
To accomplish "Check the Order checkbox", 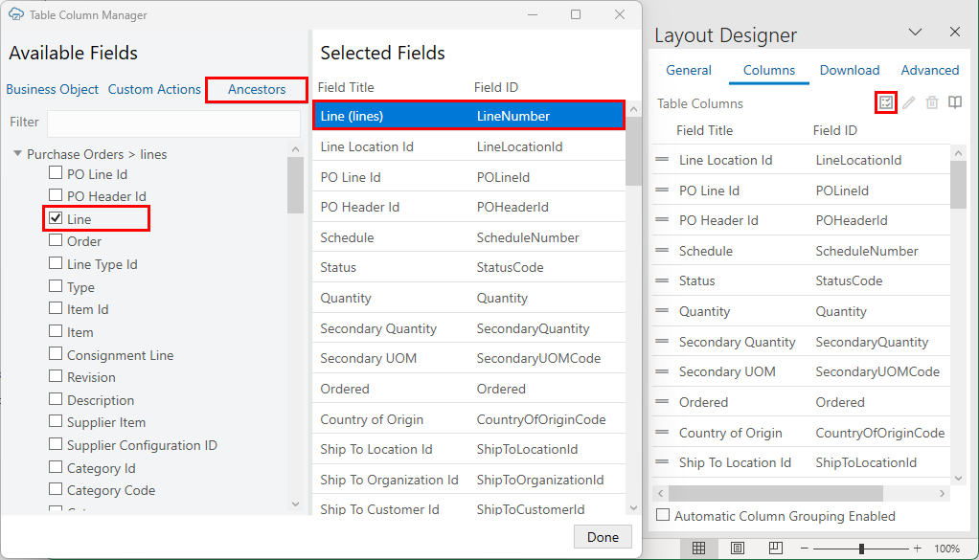I will 55,241.
